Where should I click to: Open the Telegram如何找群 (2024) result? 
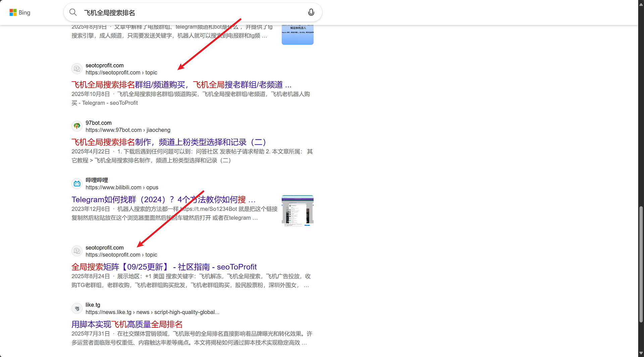click(x=163, y=199)
